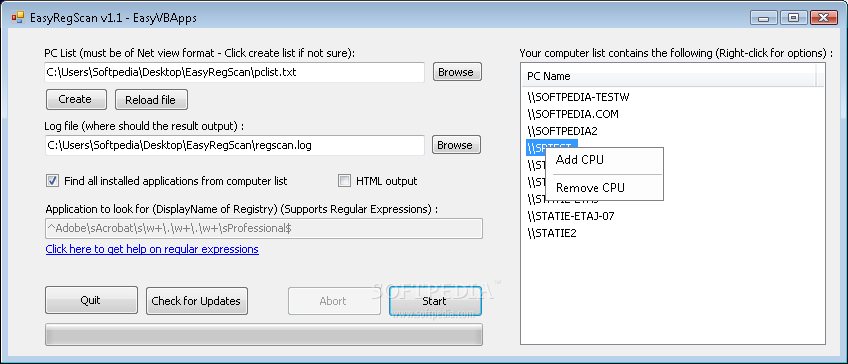
Task: Maximize the EasyRegScan window
Action: [793, 17]
